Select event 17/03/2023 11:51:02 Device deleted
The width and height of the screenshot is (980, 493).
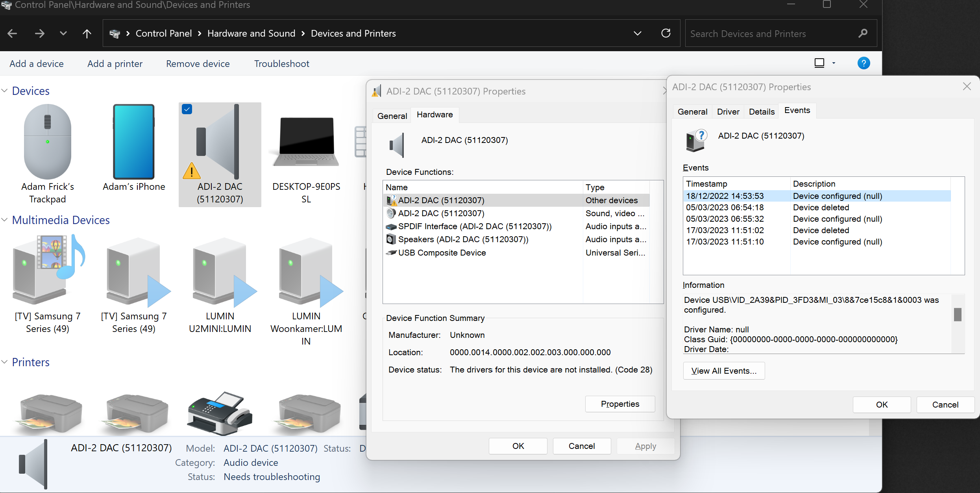pyautogui.click(x=817, y=230)
